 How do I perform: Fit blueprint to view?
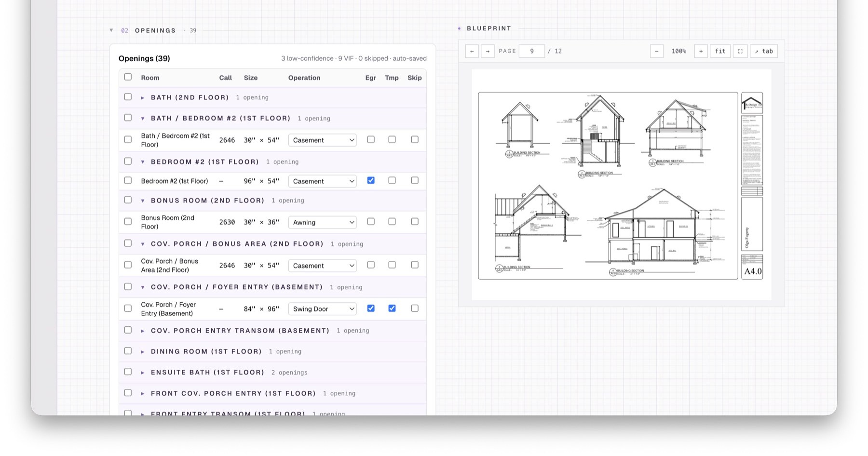[720, 51]
